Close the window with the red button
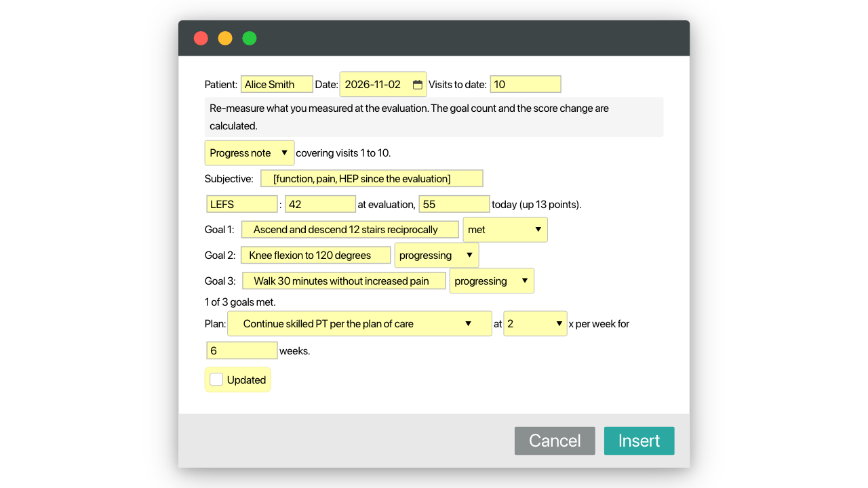 click(x=201, y=38)
